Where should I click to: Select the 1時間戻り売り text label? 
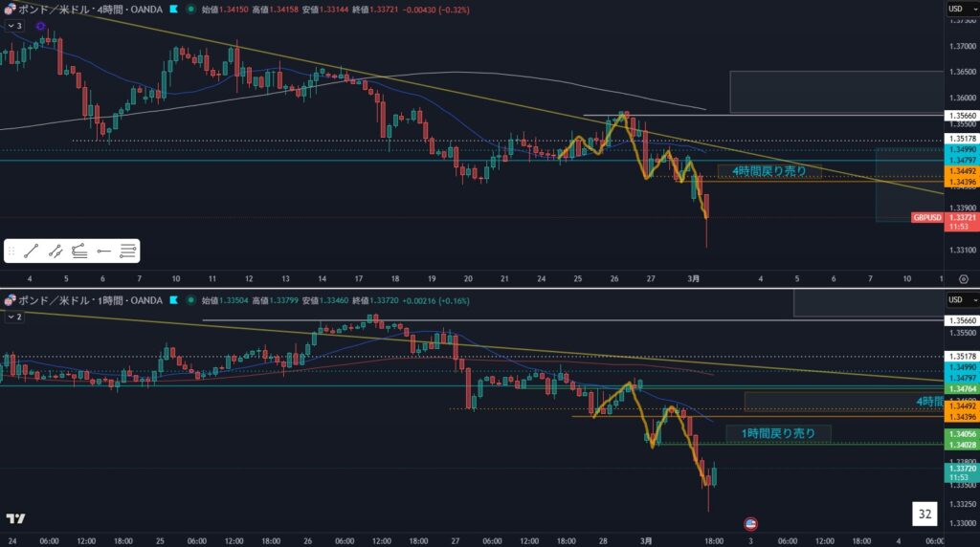pyautogui.click(x=778, y=433)
